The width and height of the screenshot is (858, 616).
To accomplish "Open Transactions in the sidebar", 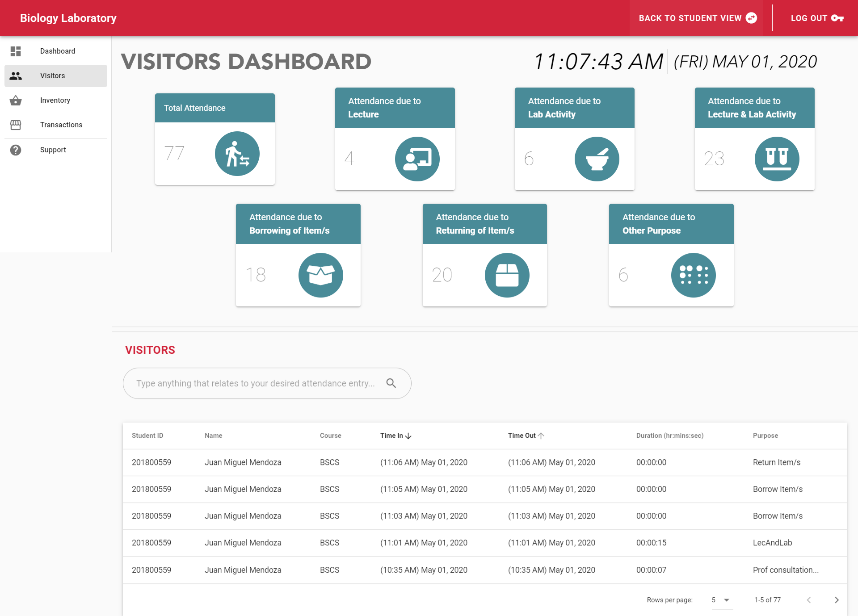I will click(61, 125).
